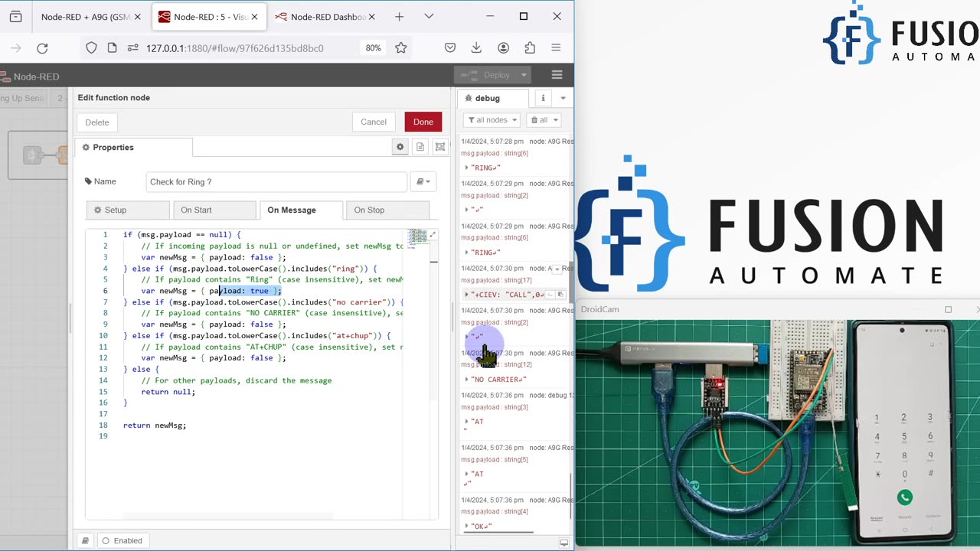The width and height of the screenshot is (980, 551).
Task: Click the Name field "Check for Ring ?"
Action: click(276, 181)
